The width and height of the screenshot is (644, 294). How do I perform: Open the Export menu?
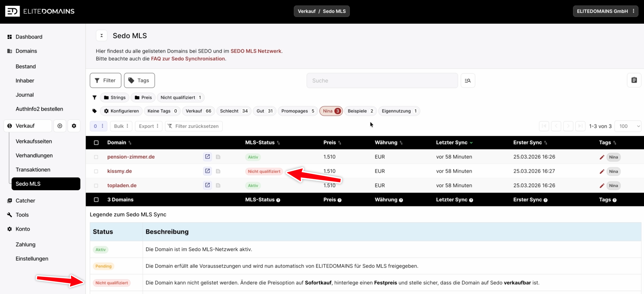[x=148, y=126]
